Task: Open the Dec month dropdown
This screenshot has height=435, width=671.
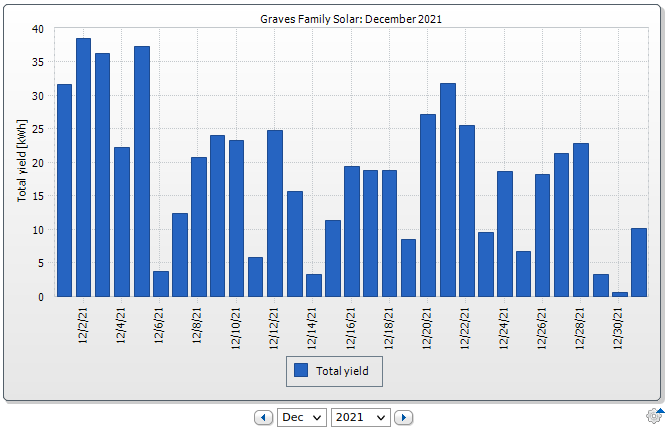Action: coord(302,417)
